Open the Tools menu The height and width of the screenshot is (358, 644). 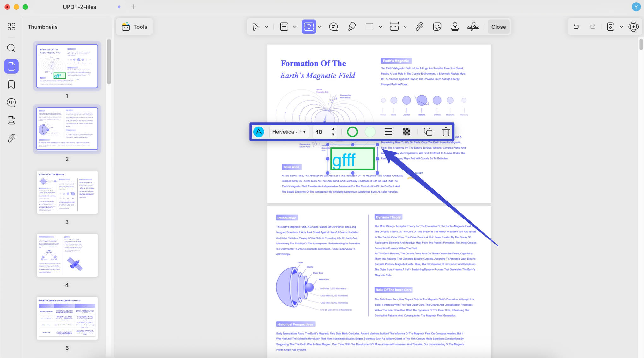[135, 27]
